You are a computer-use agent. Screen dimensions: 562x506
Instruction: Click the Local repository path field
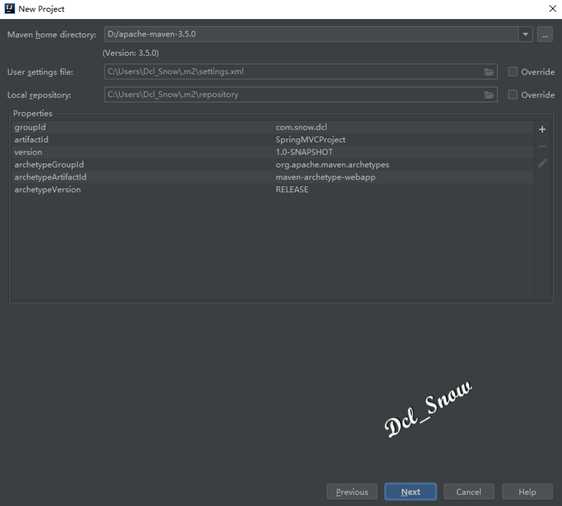tap(301, 95)
